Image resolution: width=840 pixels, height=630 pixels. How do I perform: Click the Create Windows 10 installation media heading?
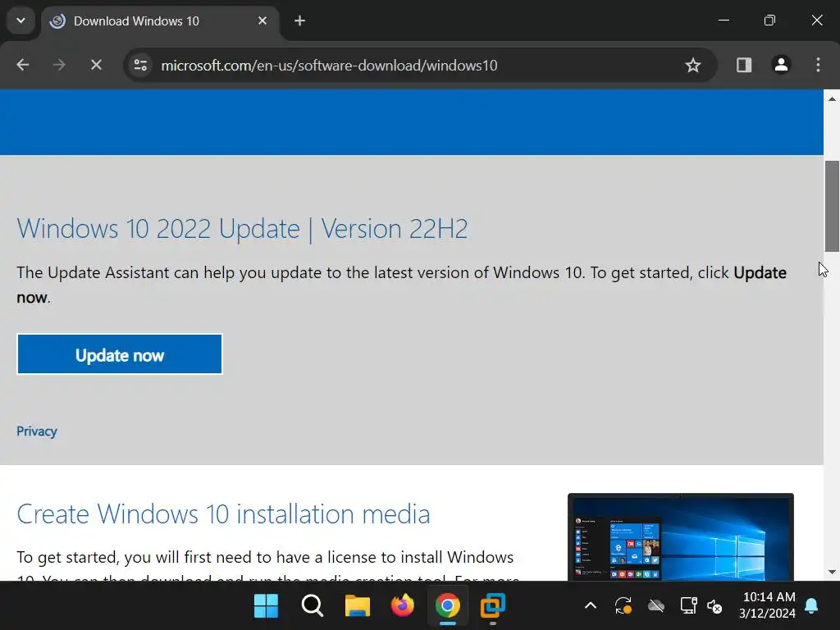223,514
